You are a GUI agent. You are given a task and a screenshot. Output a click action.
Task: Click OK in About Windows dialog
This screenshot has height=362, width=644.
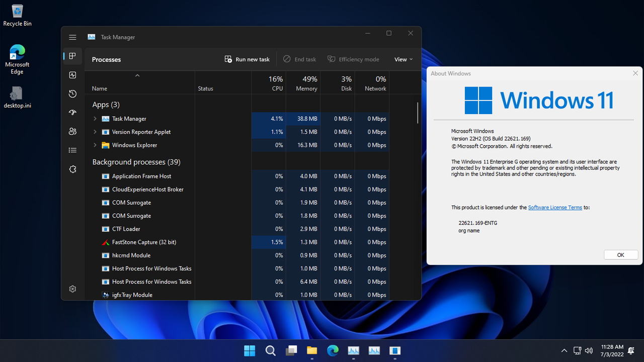620,255
